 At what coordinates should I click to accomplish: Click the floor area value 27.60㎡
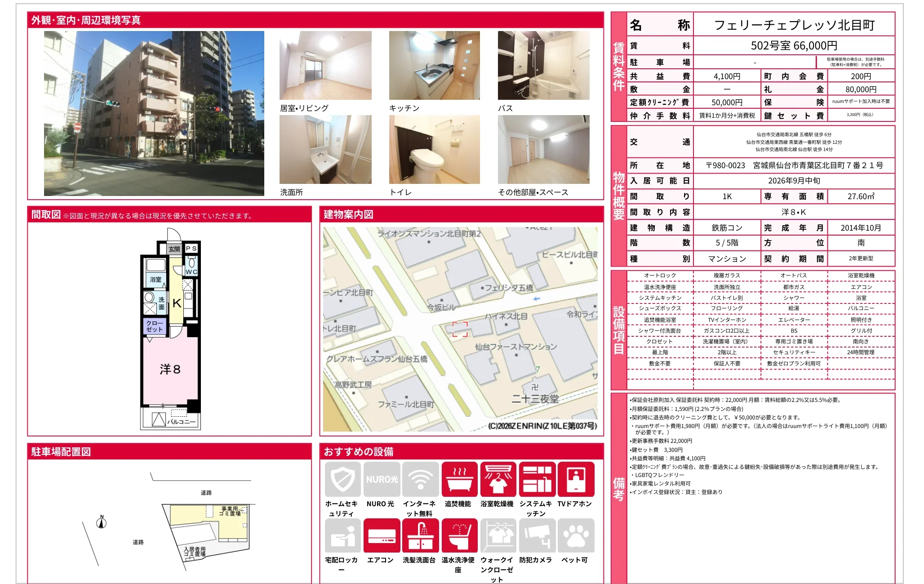pos(861,196)
